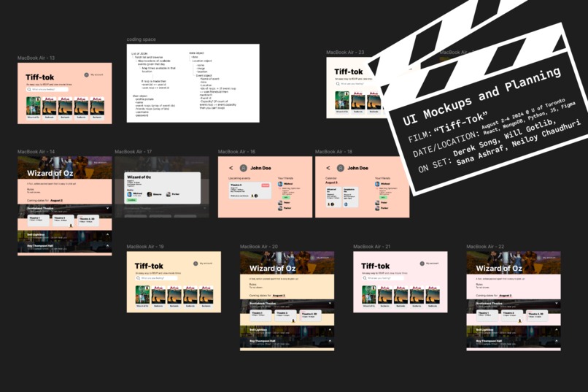The image size is (588, 392).
Task: Click John Doe profile avatar in MacBook Air - 18
Action: [341, 168]
